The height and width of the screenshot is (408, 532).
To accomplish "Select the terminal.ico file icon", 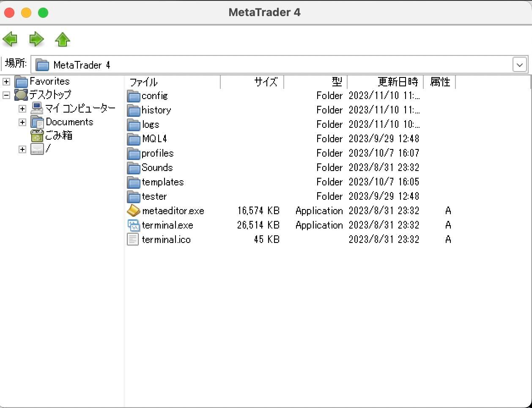I will [x=133, y=240].
